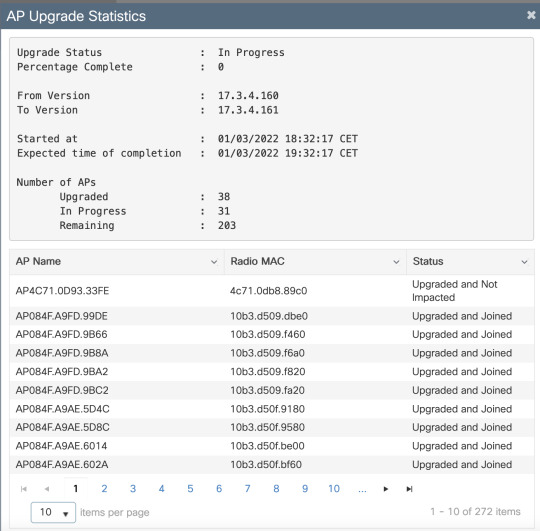The height and width of the screenshot is (531, 540).
Task: Go to page 2
Action: 104,489
